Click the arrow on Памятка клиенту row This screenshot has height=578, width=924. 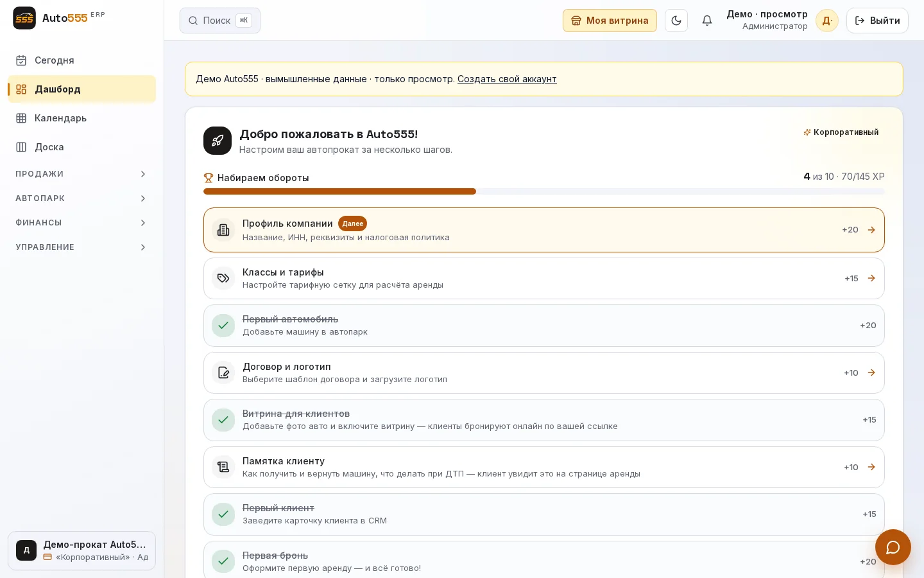click(871, 467)
